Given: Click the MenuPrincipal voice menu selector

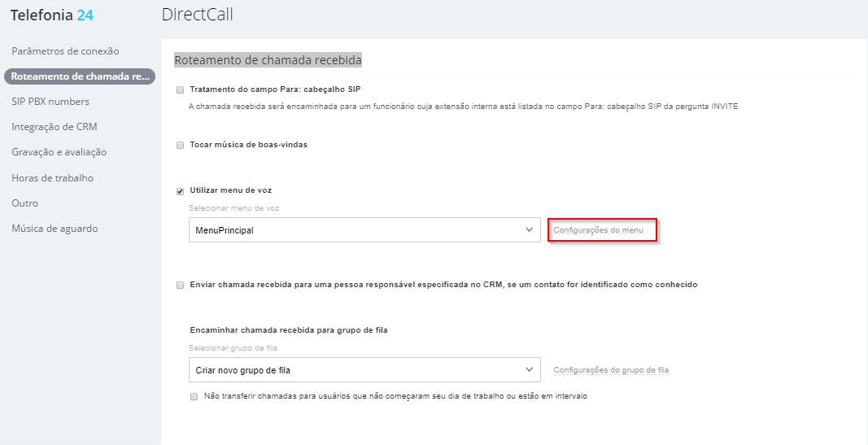Looking at the screenshot, I should click(x=364, y=229).
